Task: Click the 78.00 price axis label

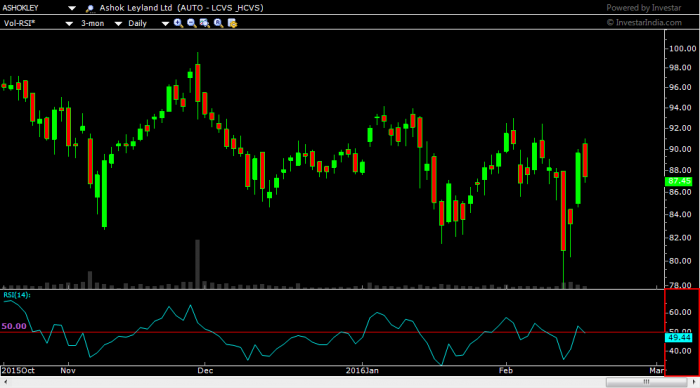Action: (x=680, y=285)
